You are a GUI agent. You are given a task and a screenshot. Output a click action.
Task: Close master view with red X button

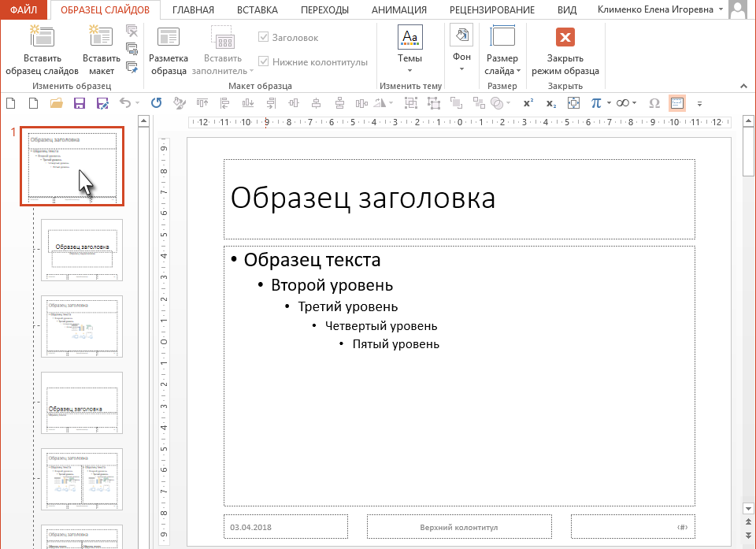coord(565,37)
